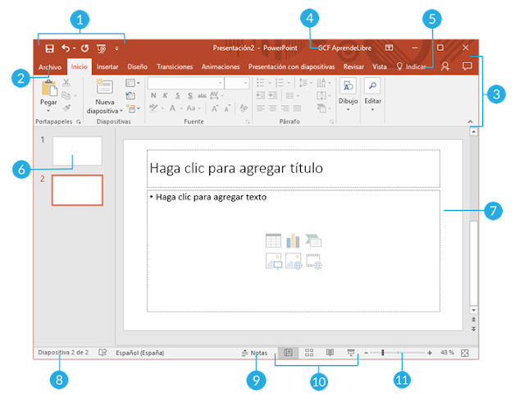The image size is (524, 420).
Task: Select slide 2 thumbnail
Action: [x=77, y=190]
